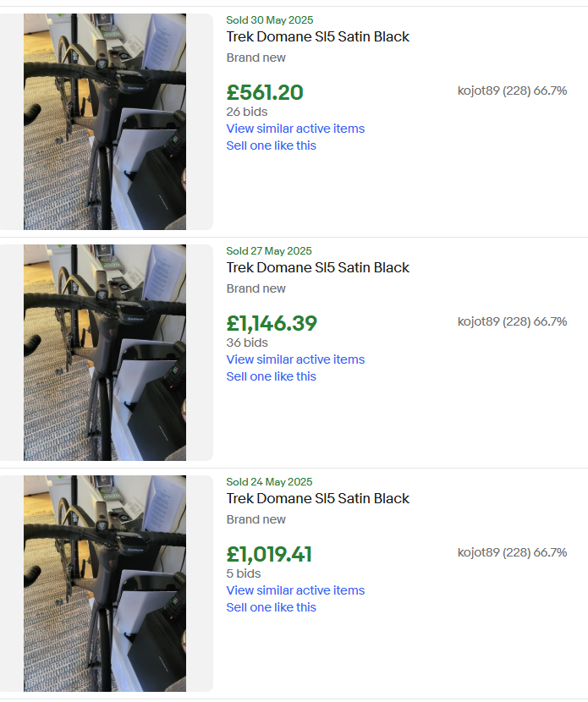Click the '5 bids' count
The height and width of the screenshot is (702, 588).
pos(244,573)
